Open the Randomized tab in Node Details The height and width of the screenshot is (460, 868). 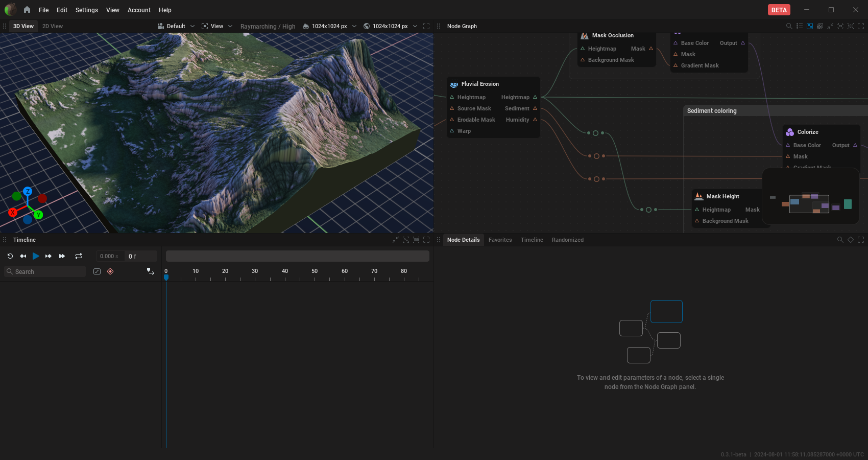567,239
